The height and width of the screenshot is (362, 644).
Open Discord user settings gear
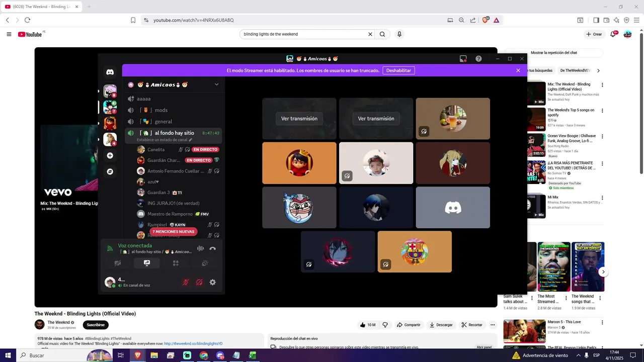click(212, 283)
